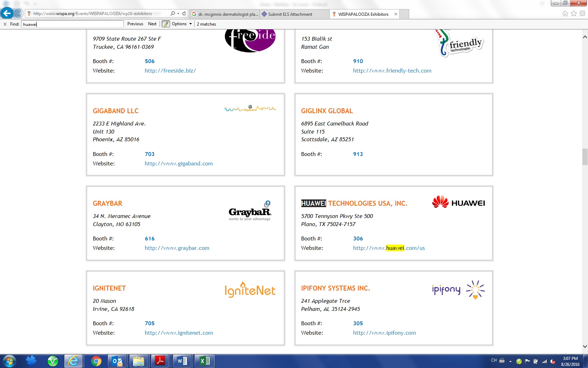
Task: Click the vertical scrollbar thumb
Action: pos(584,157)
